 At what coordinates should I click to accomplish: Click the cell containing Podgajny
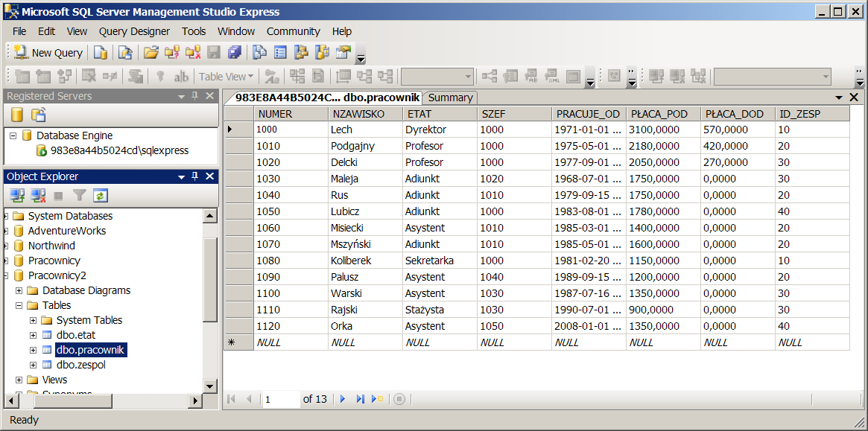[365, 146]
